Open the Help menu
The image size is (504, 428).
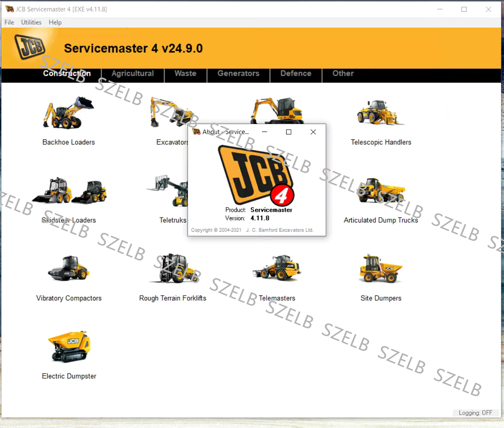click(55, 22)
